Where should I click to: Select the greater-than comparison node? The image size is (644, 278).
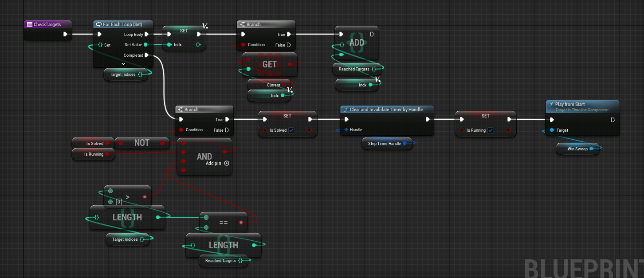click(127, 196)
